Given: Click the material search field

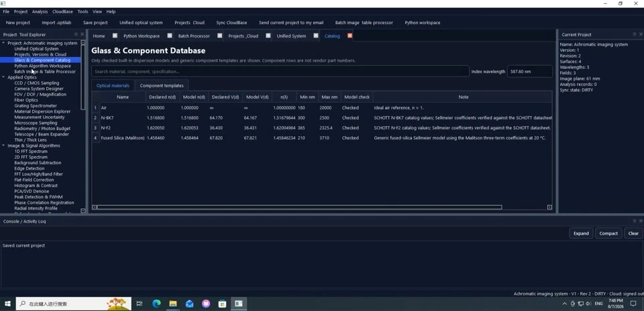Looking at the screenshot, I should 280,72.
